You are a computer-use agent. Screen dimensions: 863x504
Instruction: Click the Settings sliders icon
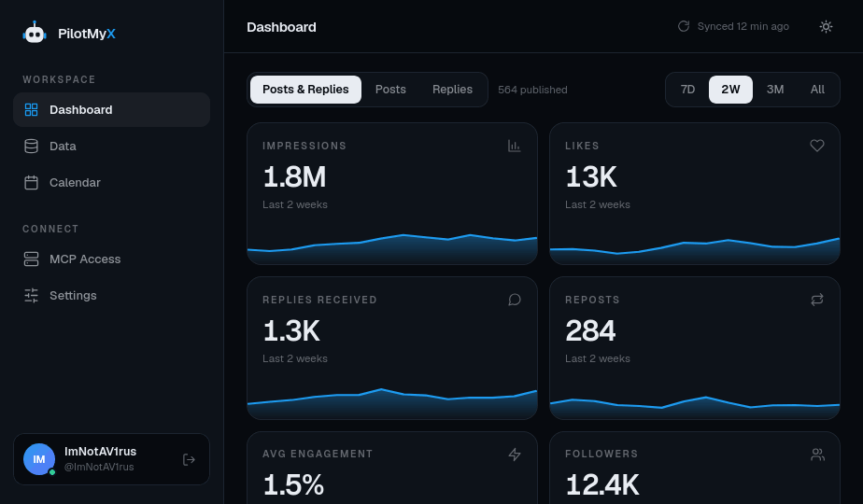[x=32, y=296]
